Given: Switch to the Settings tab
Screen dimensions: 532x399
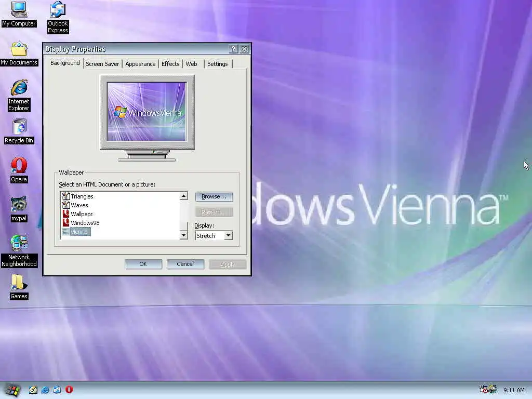Looking at the screenshot, I should coord(218,64).
